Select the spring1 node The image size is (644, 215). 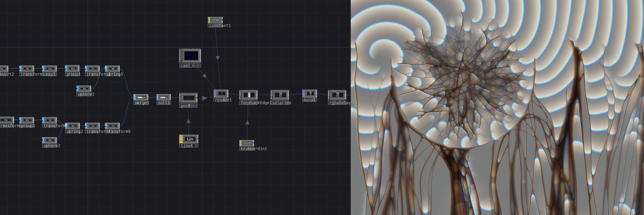112,68
